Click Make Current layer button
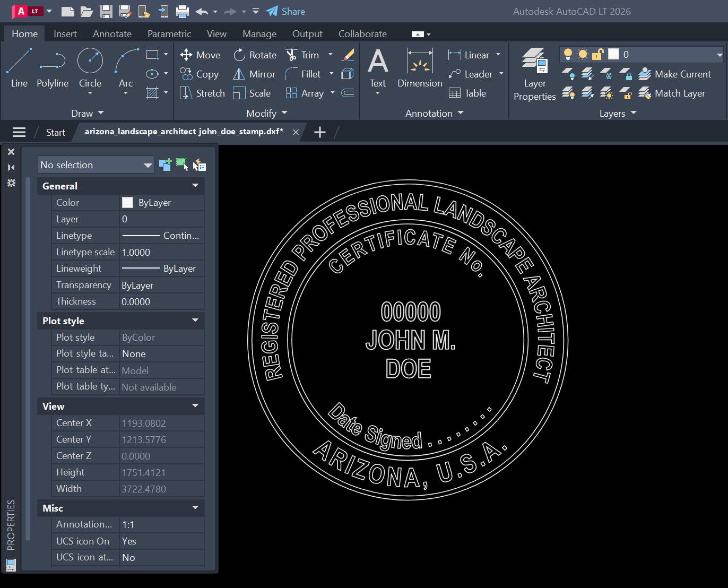The width and height of the screenshot is (728, 588). tap(674, 74)
